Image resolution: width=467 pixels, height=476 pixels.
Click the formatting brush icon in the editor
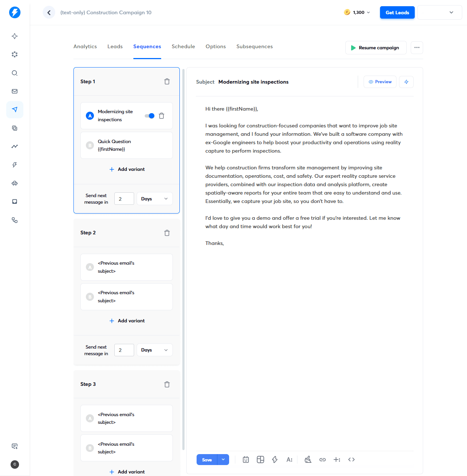[x=308, y=460]
